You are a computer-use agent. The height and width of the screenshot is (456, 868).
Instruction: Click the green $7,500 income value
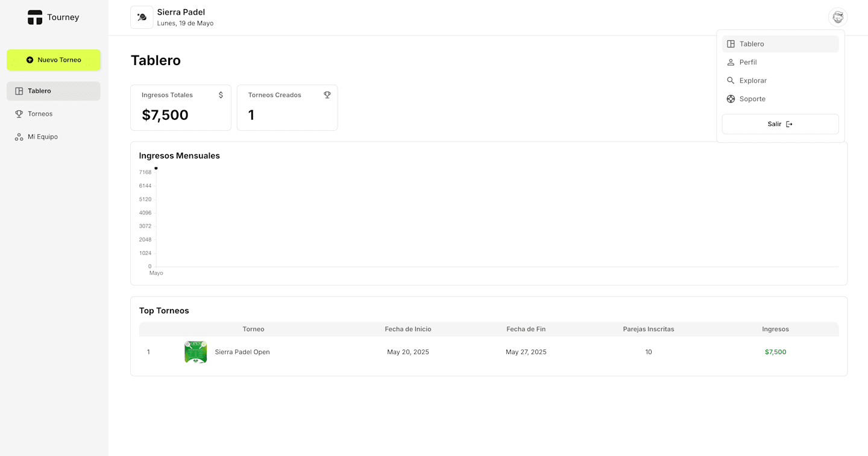775,352
